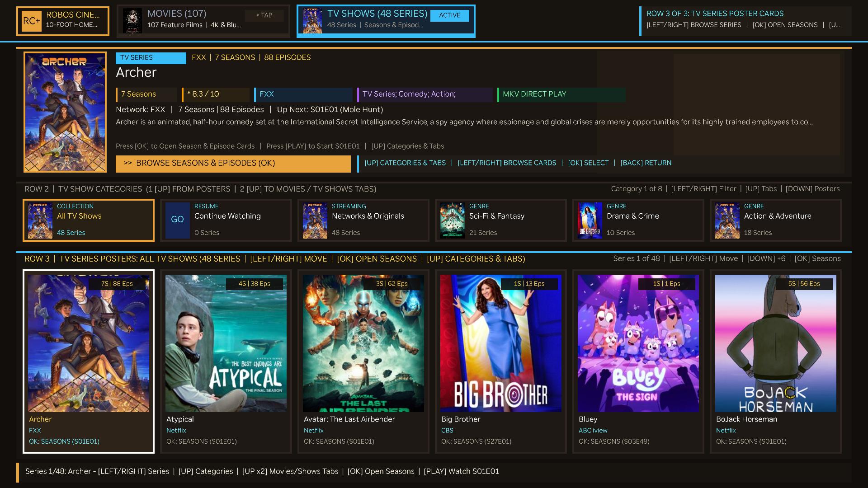This screenshot has height=488, width=868.
Task: Open the Big Brother series poster
Action: [x=501, y=361]
